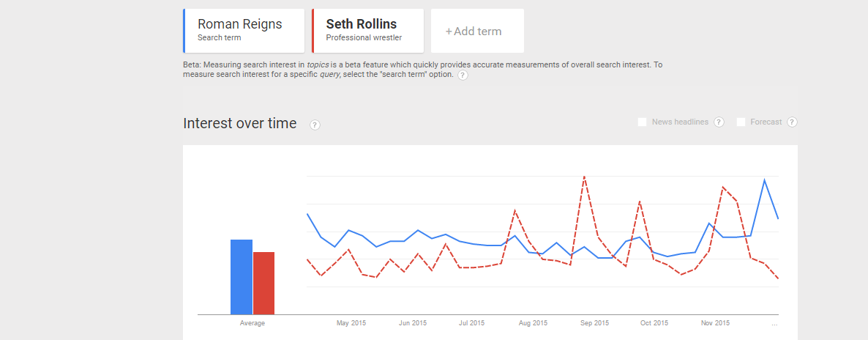The image size is (868, 340).
Task: Click the Aug 2015 axis label
Action: (533, 322)
